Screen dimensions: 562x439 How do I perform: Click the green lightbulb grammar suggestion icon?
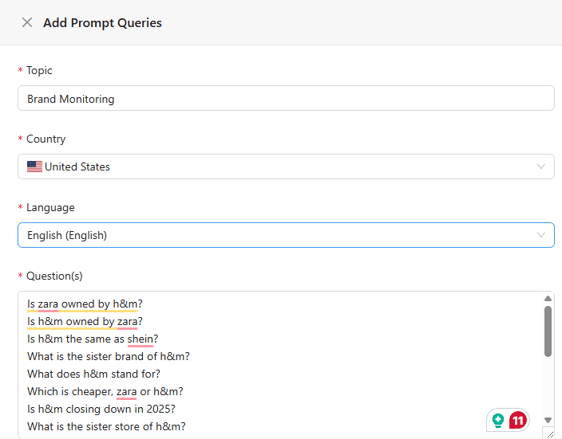pyautogui.click(x=498, y=420)
